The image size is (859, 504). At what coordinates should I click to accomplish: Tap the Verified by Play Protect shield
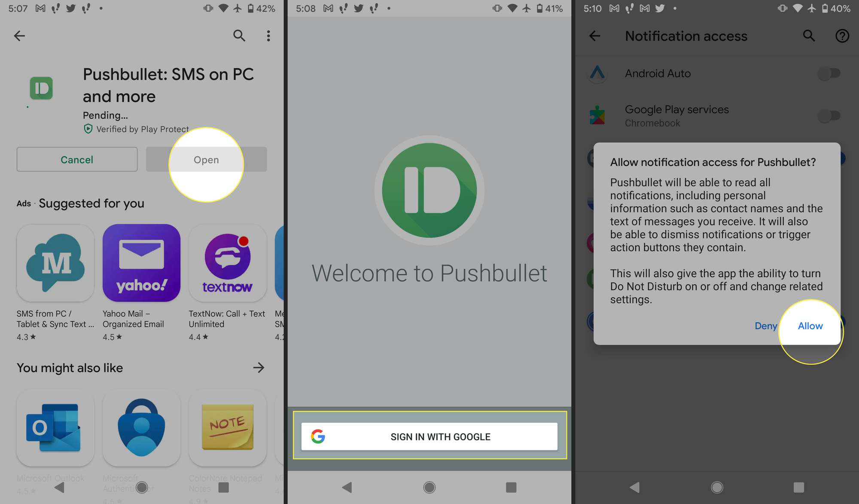point(88,129)
